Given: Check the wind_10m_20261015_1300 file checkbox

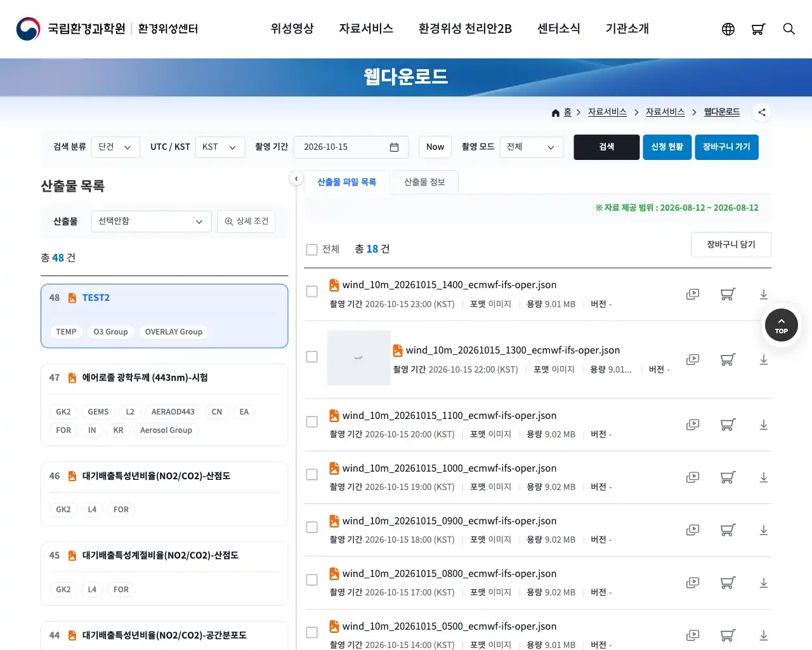Looking at the screenshot, I should point(311,357).
